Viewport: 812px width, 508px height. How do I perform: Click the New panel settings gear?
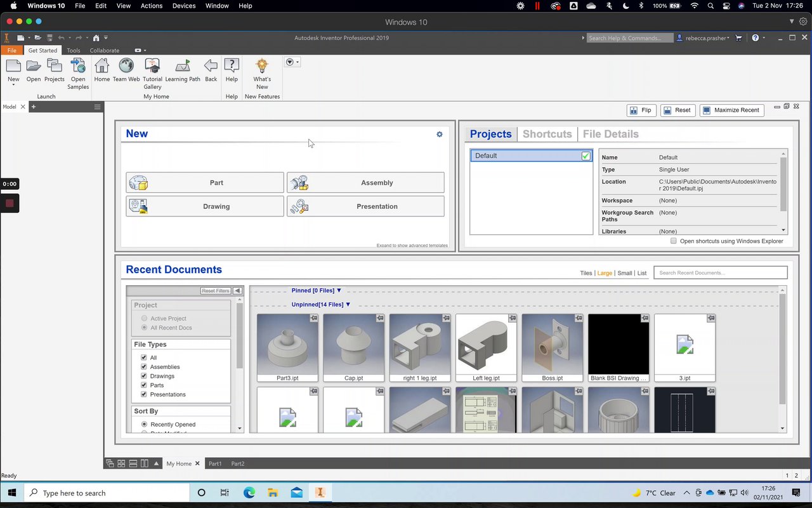(x=439, y=135)
